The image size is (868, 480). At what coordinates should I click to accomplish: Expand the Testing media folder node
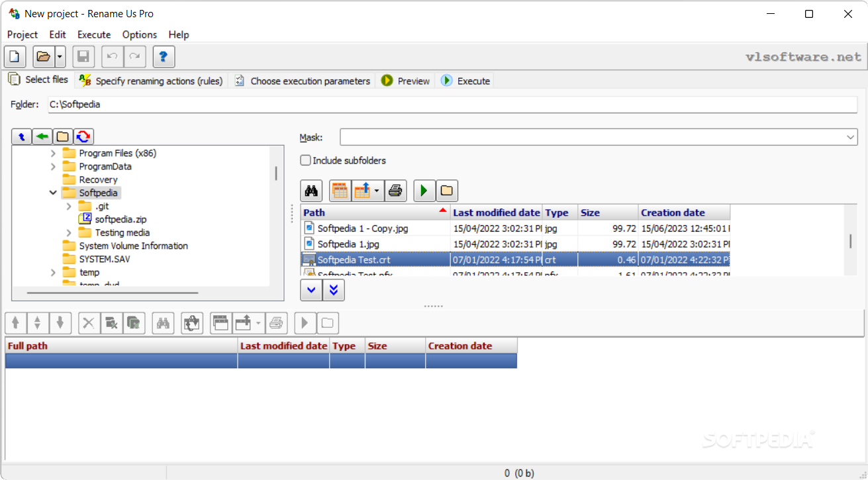click(x=69, y=232)
